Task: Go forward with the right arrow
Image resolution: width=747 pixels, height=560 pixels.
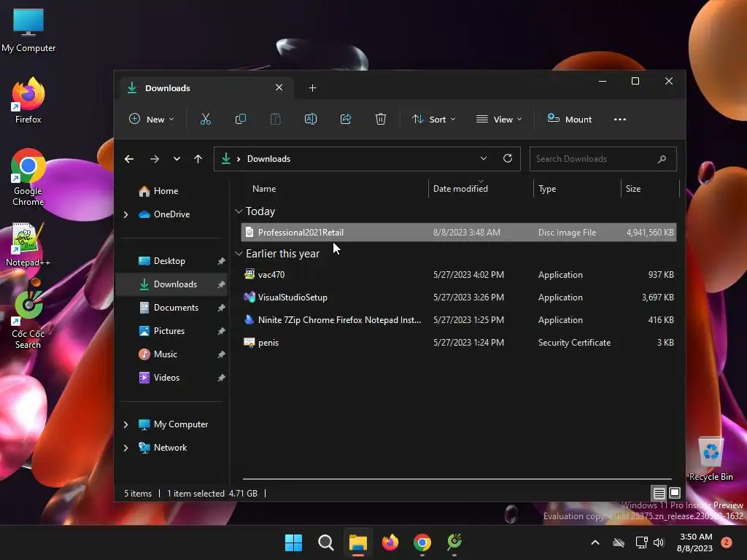Action: (155, 159)
